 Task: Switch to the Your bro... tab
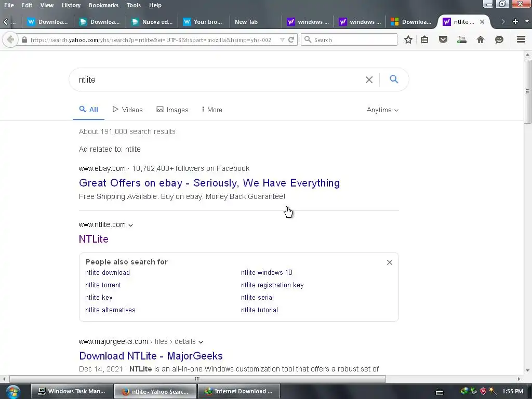tap(204, 22)
